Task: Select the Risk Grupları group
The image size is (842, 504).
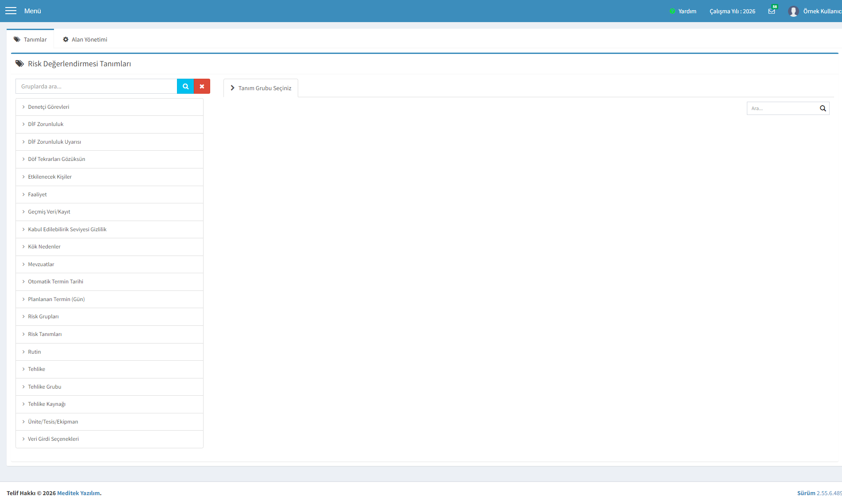Action: (109, 317)
